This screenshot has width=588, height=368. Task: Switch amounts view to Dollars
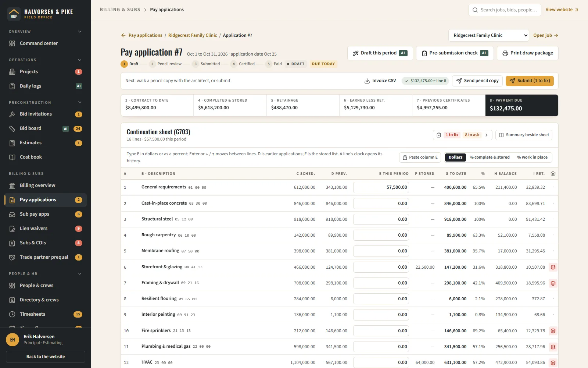point(455,157)
